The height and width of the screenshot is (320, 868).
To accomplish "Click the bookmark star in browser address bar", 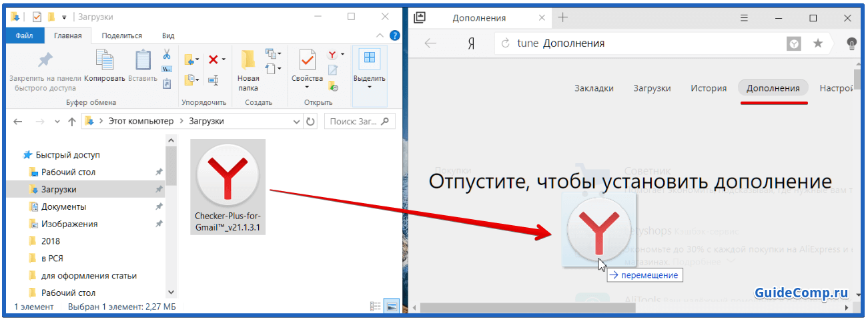I will pyautogui.click(x=817, y=43).
